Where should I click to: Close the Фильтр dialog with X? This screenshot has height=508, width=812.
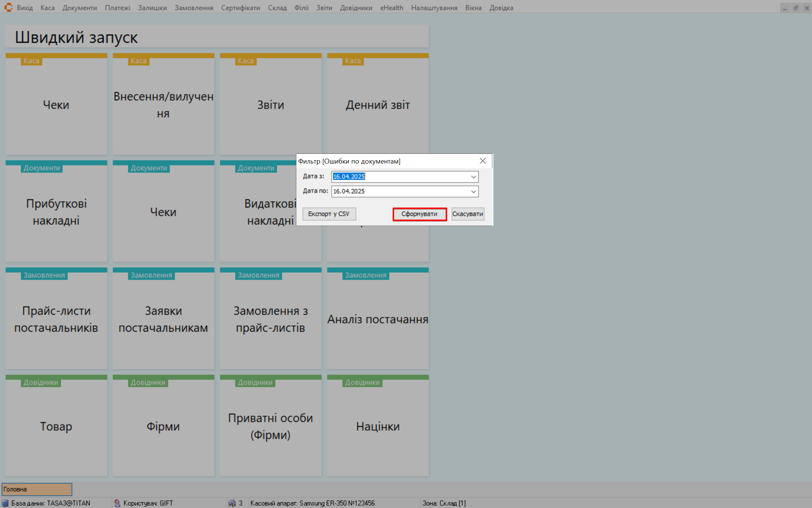pyautogui.click(x=483, y=161)
